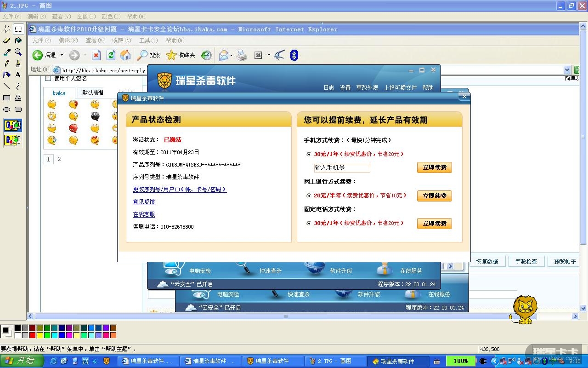
Task: Click the 字数检查 button
Action: 526,261
